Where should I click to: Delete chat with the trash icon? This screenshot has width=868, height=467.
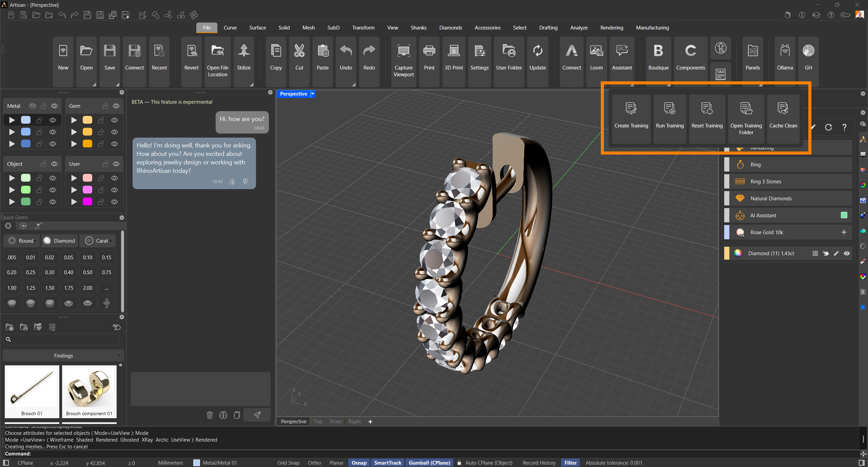210,415
